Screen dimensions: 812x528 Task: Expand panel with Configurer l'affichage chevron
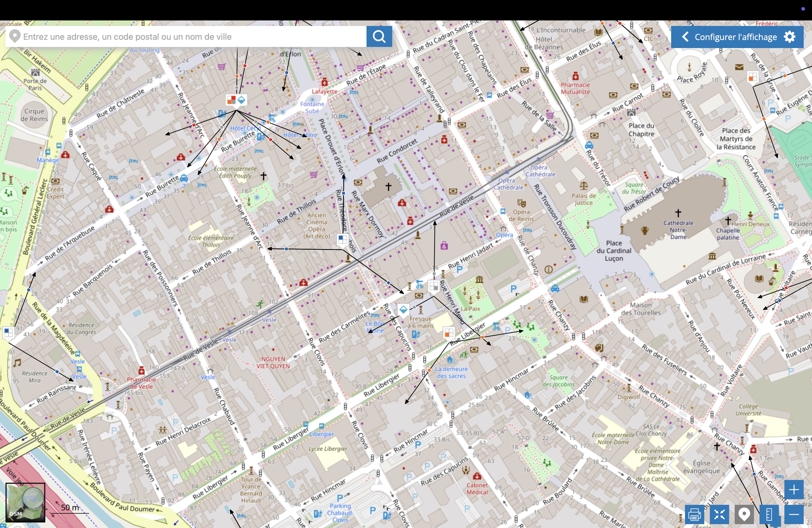click(685, 37)
